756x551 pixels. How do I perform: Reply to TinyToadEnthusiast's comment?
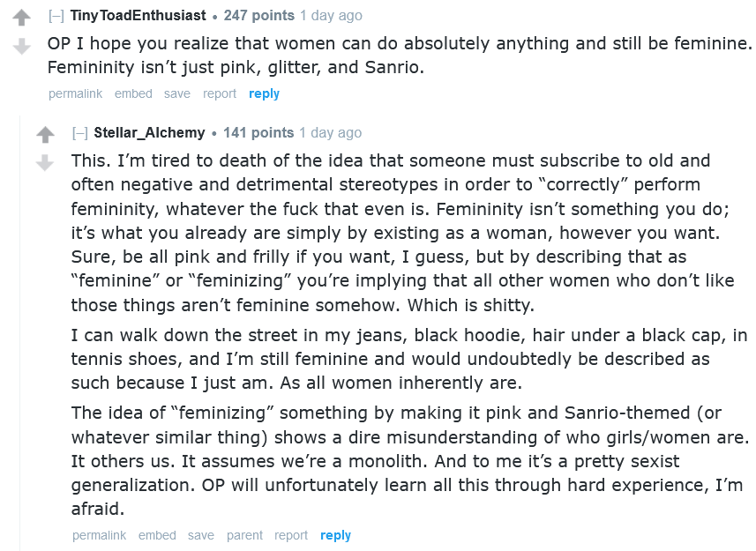[264, 93]
